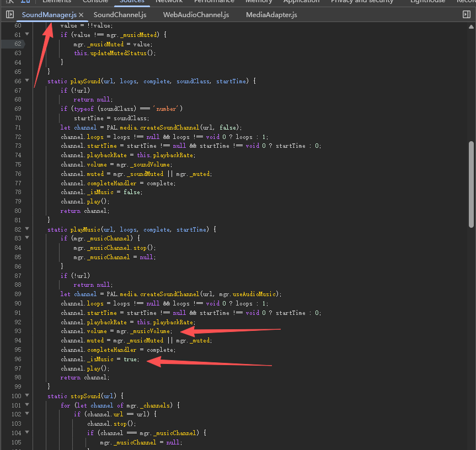Fold the playMusic function at line 82

[x=28, y=229]
